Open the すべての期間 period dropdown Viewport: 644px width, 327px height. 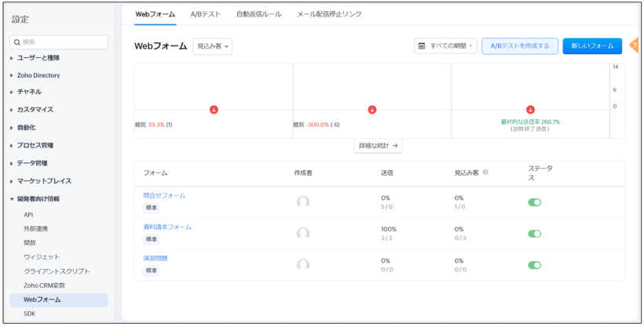(x=446, y=46)
